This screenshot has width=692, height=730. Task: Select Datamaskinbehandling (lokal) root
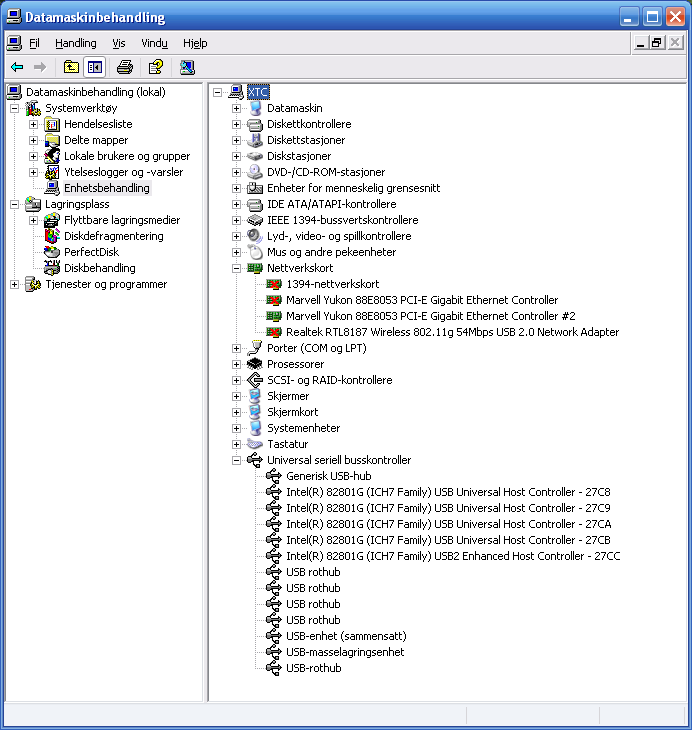point(95,92)
